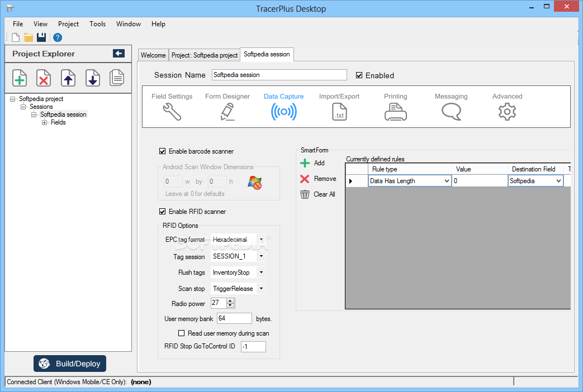Click the New file toolbar icon
Image resolution: width=583 pixels, height=392 pixels.
16,37
